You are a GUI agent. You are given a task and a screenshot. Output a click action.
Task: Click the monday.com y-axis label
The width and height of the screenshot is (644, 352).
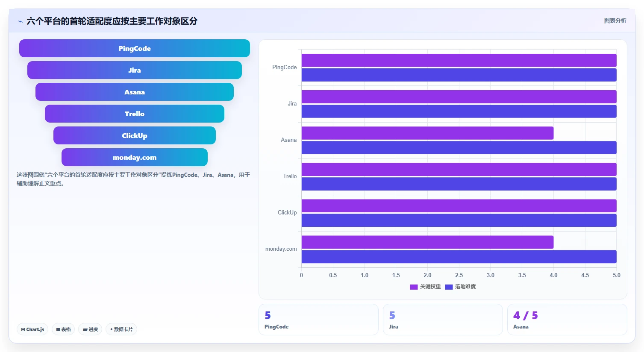[x=281, y=249]
